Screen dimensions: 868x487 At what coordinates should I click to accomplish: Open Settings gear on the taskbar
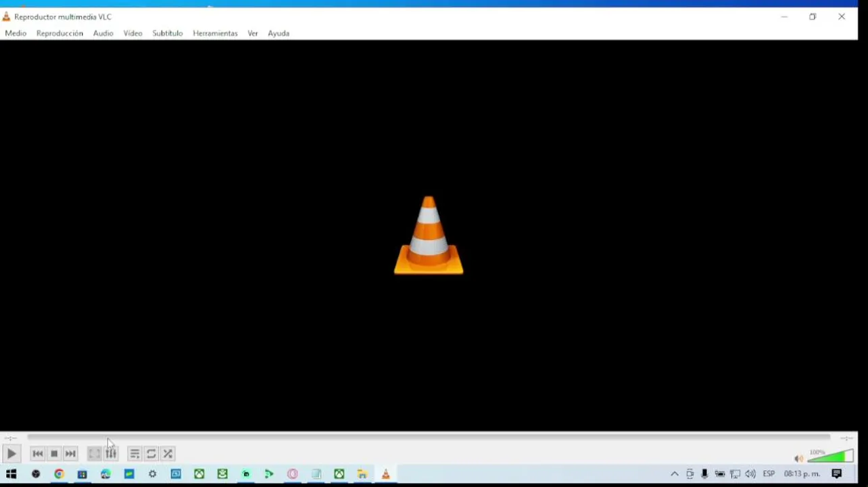152,474
